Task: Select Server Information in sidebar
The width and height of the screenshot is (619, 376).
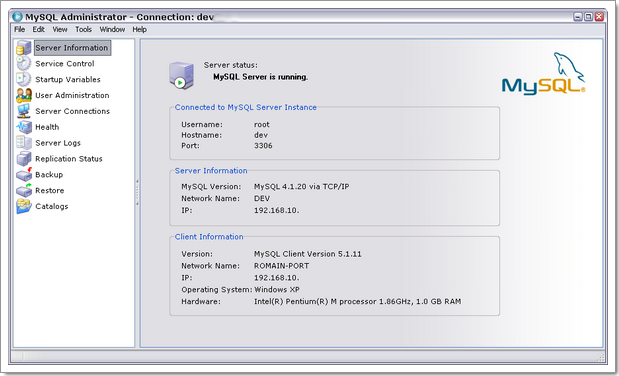Action: [72, 48]
